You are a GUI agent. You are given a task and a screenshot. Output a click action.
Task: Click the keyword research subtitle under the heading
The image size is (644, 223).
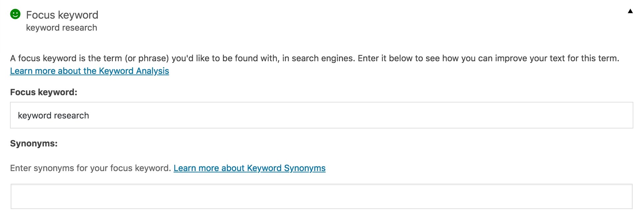tap(61, 28)
